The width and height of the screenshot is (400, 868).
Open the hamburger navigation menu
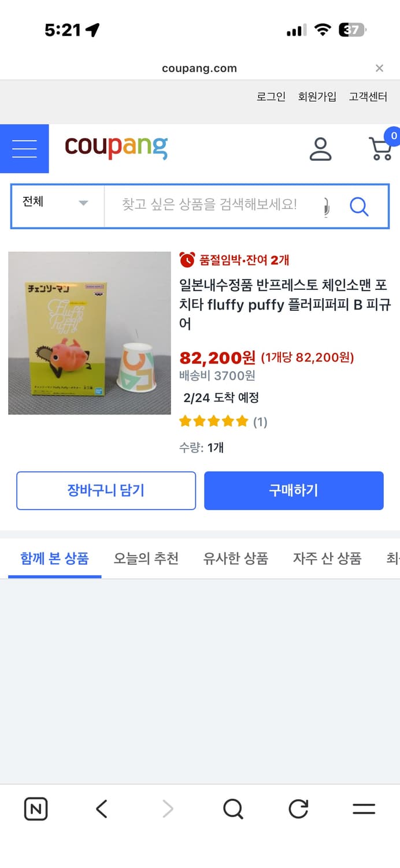point(24,149)
